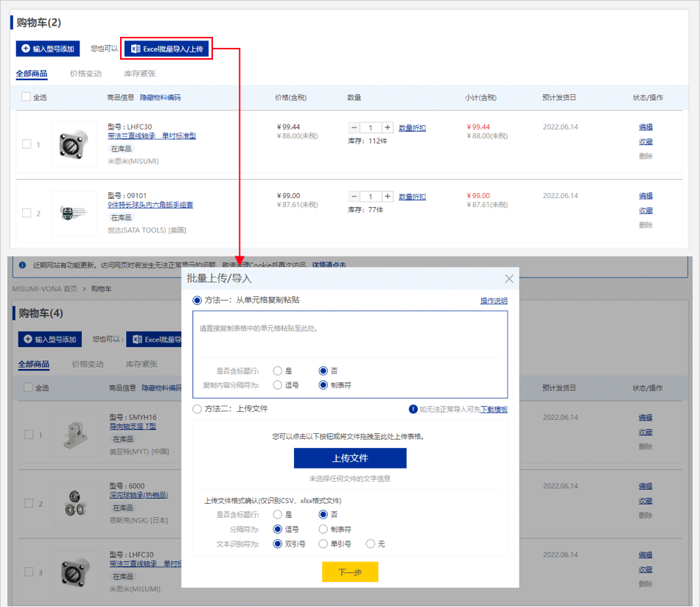The image size is (700, 607).
Task: Click 隐藏物料编码 in the table header
Action: click(x=160, y=97)
